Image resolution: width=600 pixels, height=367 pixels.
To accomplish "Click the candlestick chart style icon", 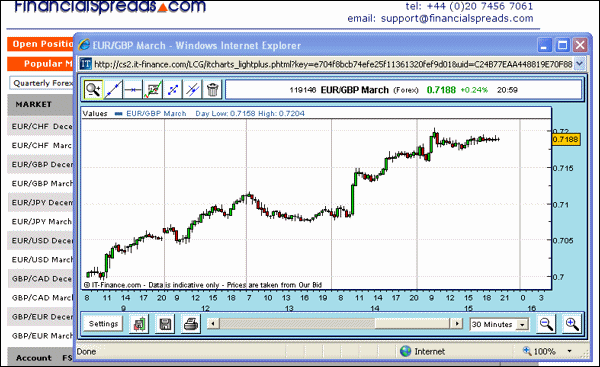I will tap(139, 324).
